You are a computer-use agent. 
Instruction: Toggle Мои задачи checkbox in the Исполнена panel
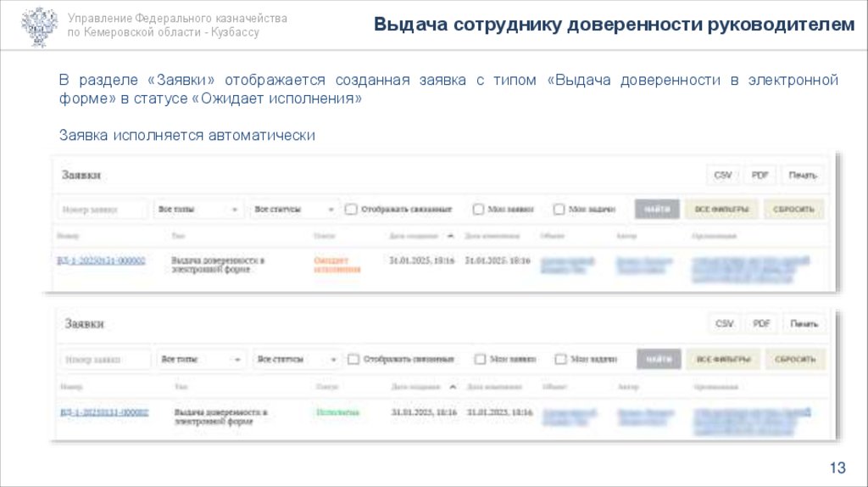coord(561,359)
